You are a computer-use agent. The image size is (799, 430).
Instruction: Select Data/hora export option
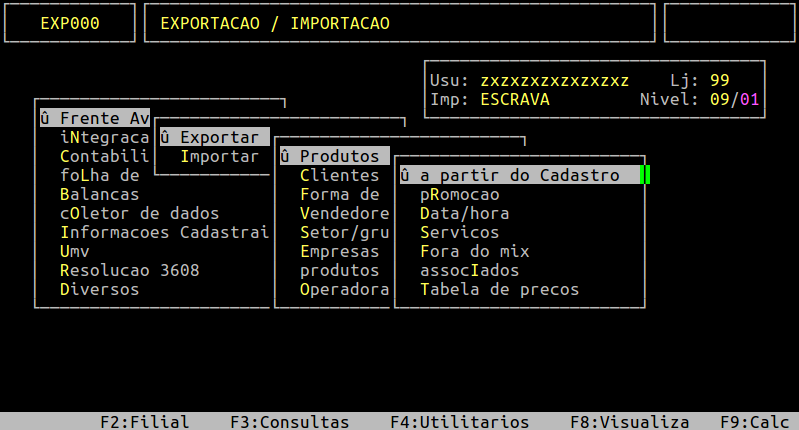point(464,214)
